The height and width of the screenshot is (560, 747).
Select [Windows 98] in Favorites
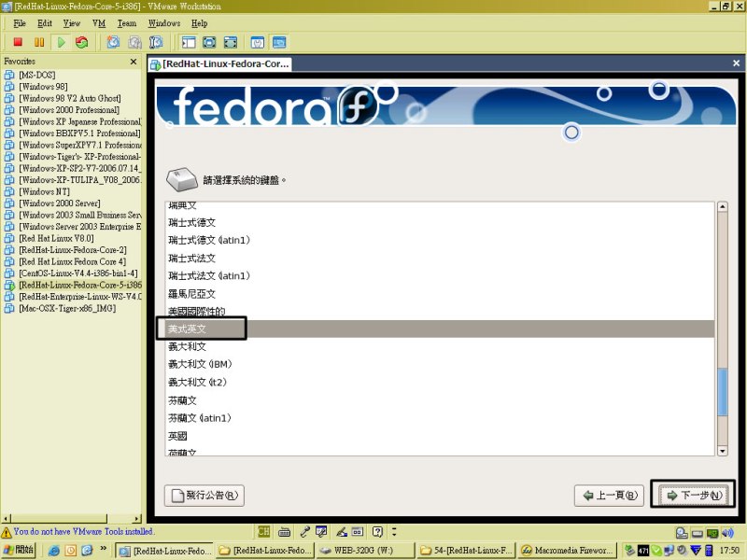pyautogui.click(x=43, y=87)
